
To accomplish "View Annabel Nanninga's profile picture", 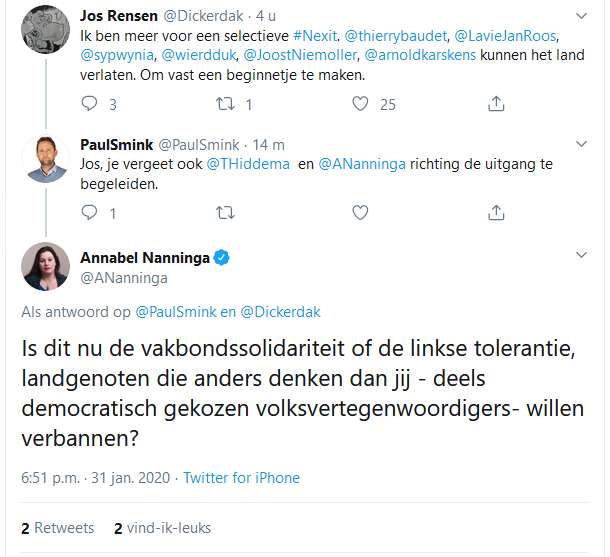I will [x=46, y=267].
